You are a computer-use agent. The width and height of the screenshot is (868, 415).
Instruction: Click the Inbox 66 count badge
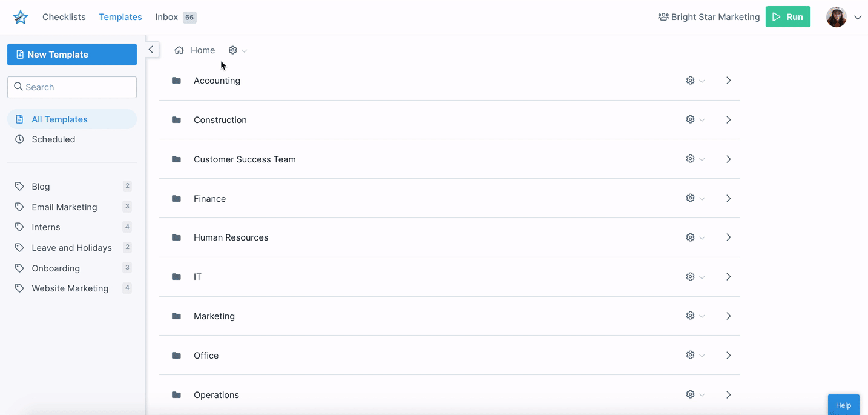pyautogui.click(x=189, y=18)
